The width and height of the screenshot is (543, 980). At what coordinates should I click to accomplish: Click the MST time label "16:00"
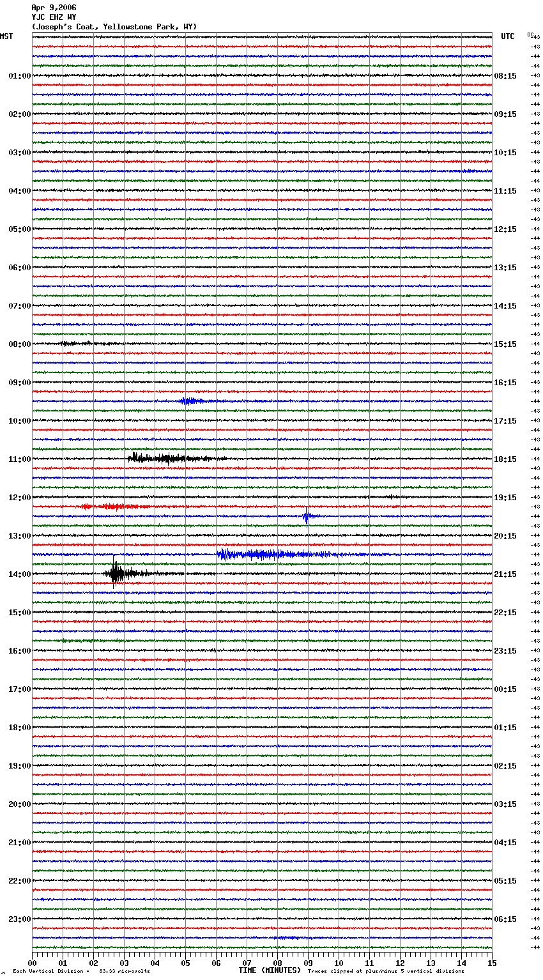coord(20,651)
